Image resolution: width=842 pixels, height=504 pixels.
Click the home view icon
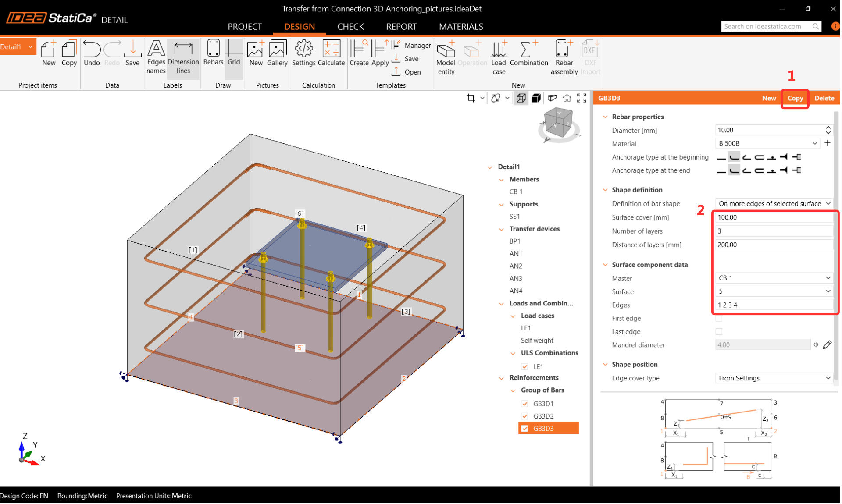click(x=567, y=98)
